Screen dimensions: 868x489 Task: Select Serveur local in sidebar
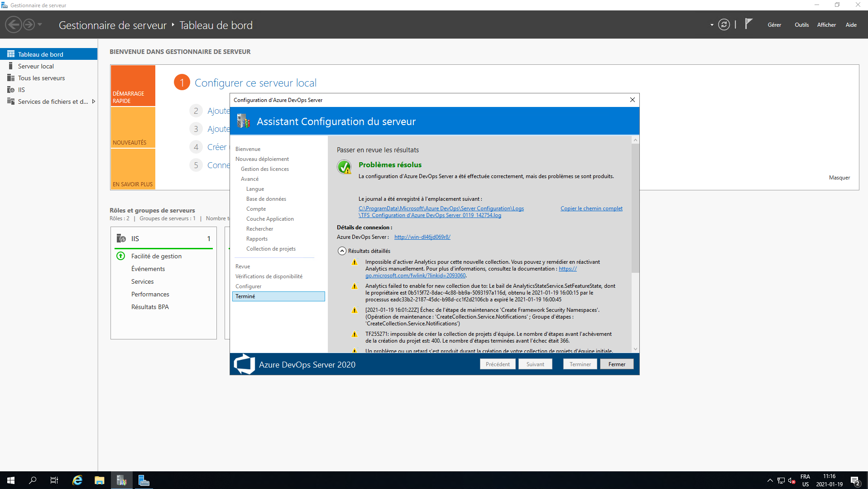pyautogui.click(x=36, y=66)
